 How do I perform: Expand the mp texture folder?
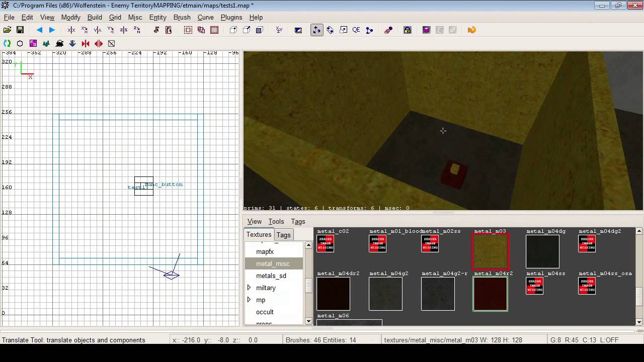249,300
